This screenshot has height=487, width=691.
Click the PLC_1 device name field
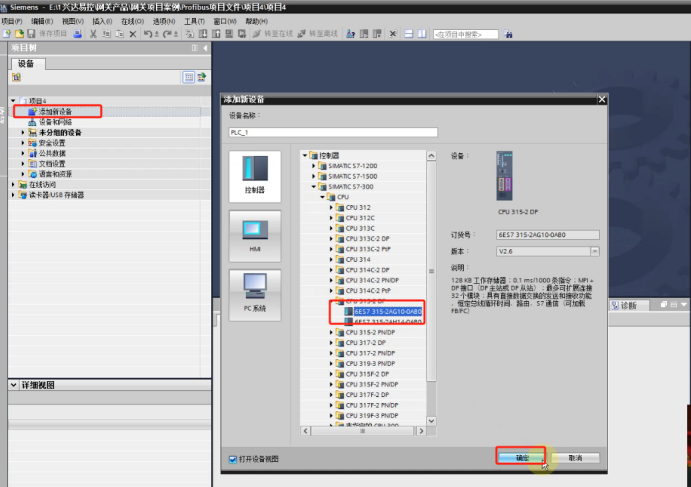pos(333,132)
